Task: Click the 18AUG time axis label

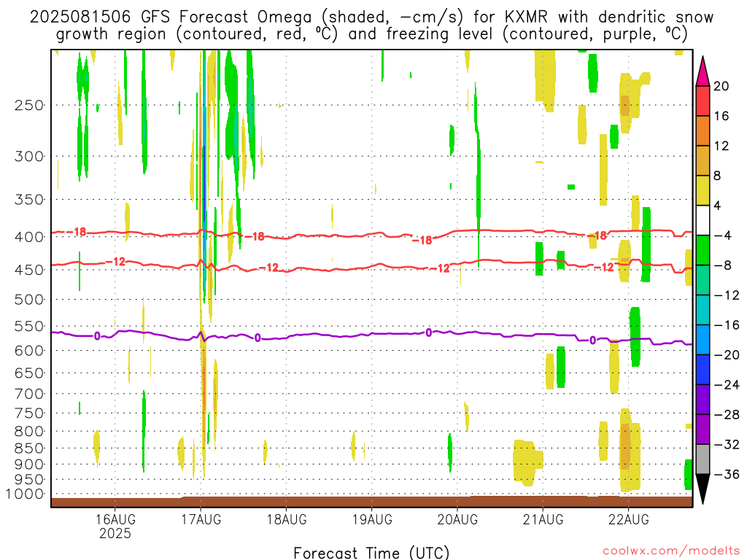Action: point(286,519)
